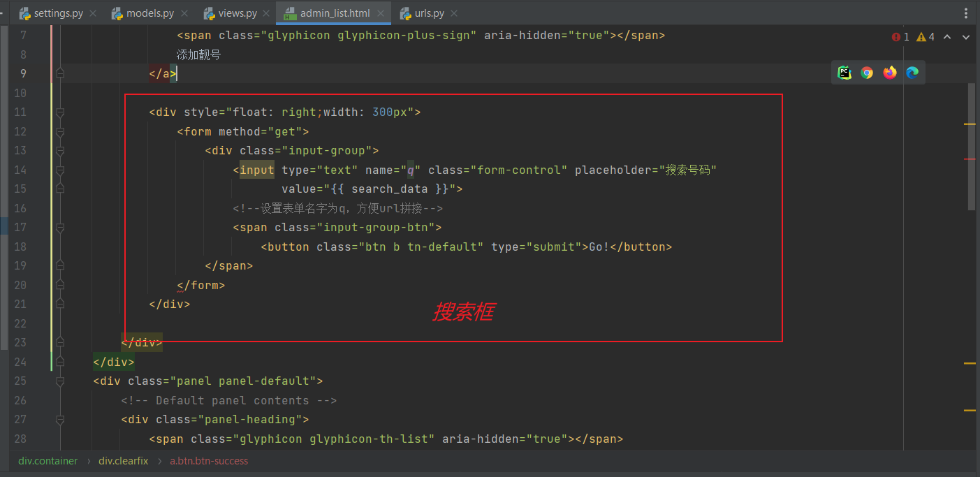980x477 pixels.
Task: Click the Python icon on urls.py tab
Action: coord(406,13)
